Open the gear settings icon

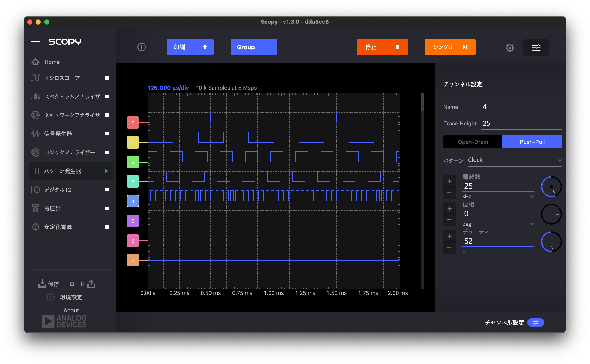(509, 48)
